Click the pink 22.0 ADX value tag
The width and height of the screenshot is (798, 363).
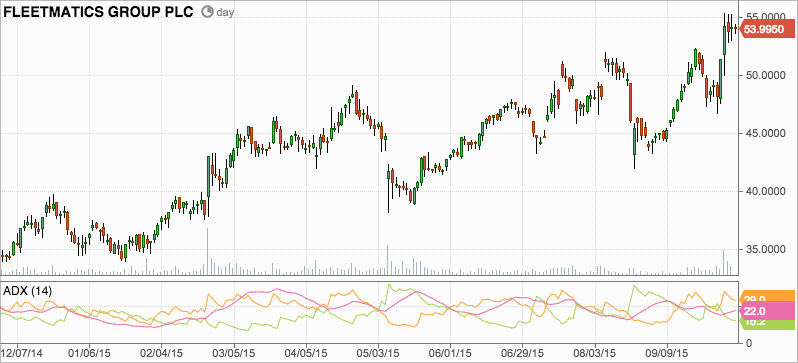point(767,311)
